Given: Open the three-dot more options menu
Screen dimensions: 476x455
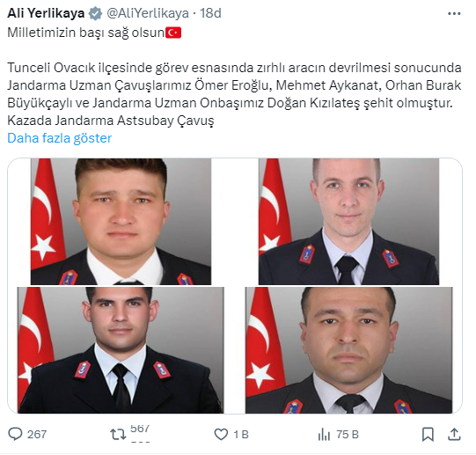Looking at the screenshot, I should coord(454,14).
